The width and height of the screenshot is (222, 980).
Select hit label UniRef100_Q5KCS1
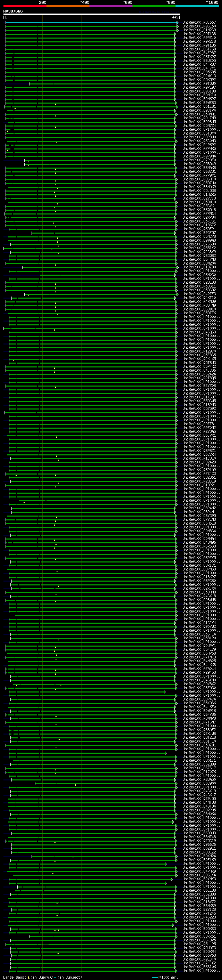199,221
